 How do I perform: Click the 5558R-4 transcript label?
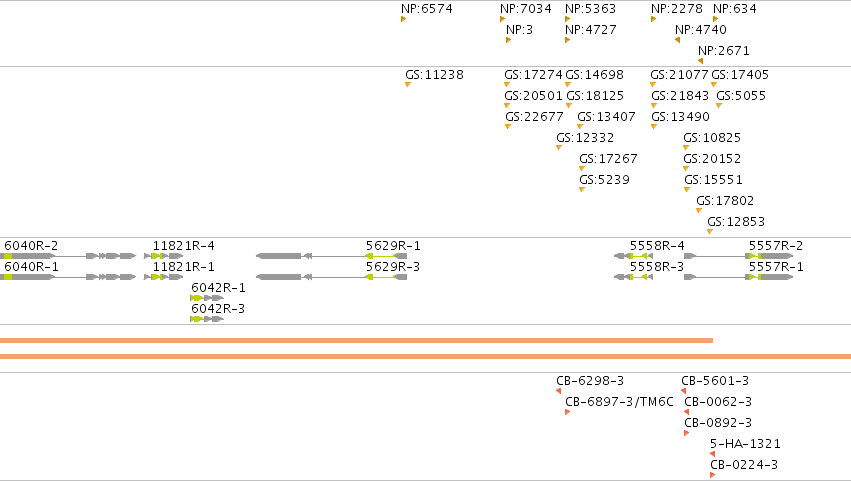pos(657,246)
